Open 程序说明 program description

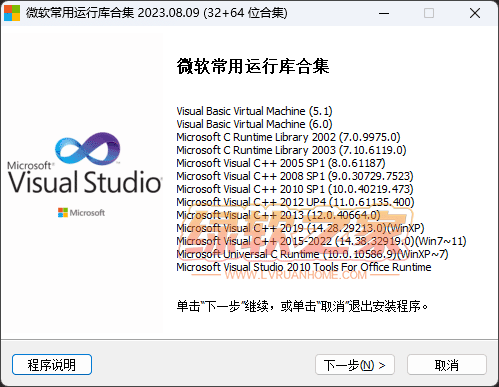(x=52, y=365)
